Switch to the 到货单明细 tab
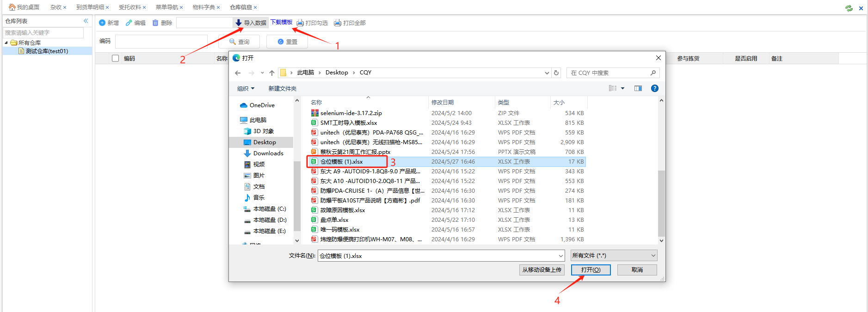The width and height of the screenshot is (868, 312). click(x=90, y=7)
